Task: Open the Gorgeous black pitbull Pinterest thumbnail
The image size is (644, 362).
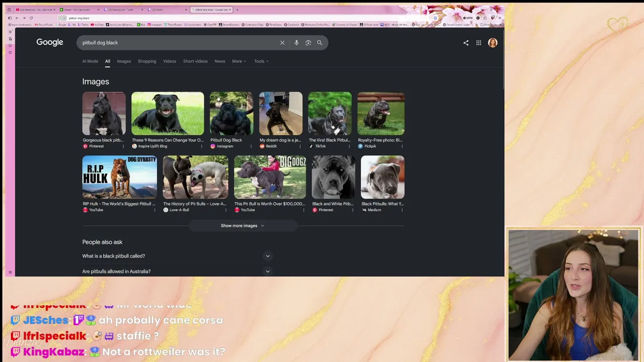Action: coord(104,114)
